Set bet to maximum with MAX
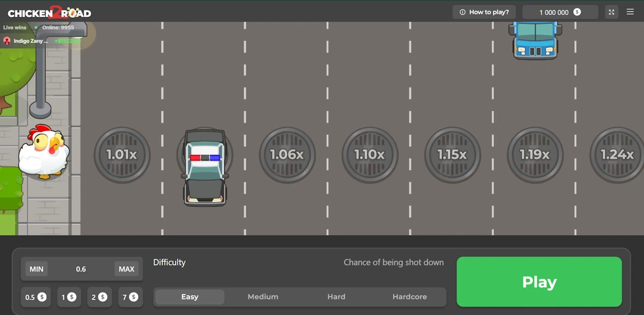Viewport: 644px width, 315px height. 127,269
